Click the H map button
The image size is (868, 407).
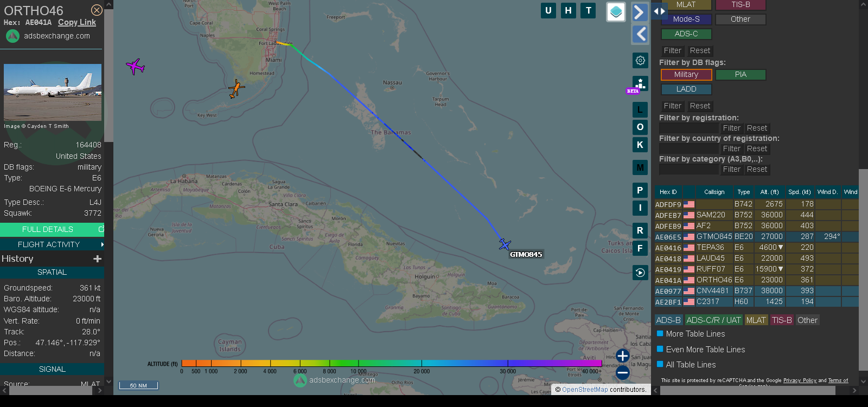[569, 10]
